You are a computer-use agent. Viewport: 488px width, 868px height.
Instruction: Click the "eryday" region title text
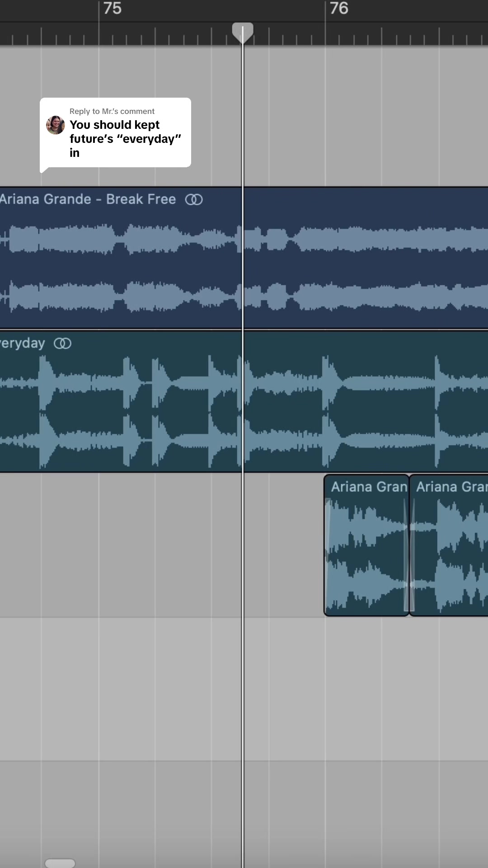click(23, 344)
